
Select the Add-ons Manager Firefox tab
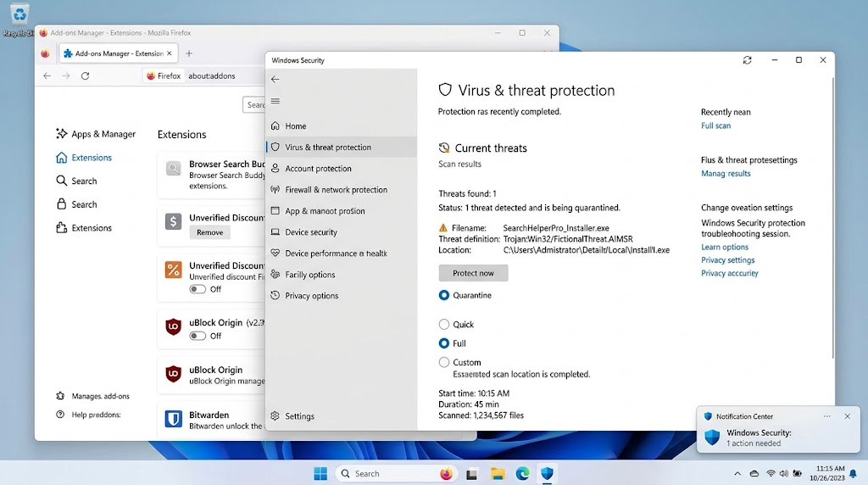coord(119,53)
